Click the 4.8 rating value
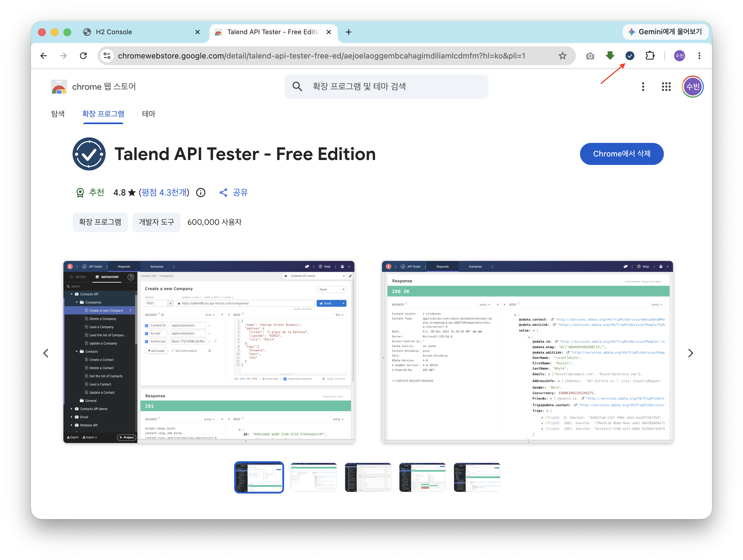Viewport: 743px width, 560px height. point(120,193)
